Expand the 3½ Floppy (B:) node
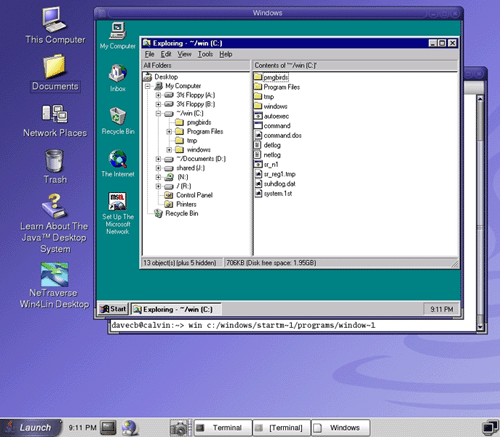 point(158,104)
